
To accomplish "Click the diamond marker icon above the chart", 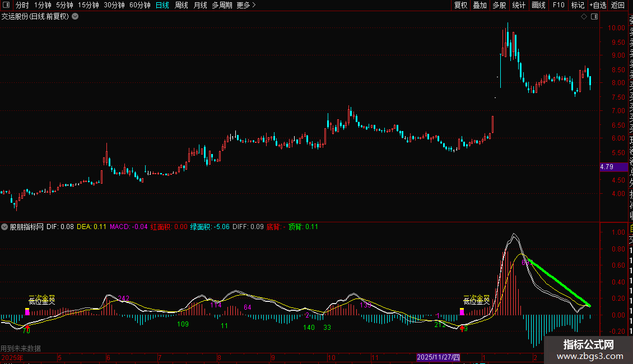I will point(584,17).
